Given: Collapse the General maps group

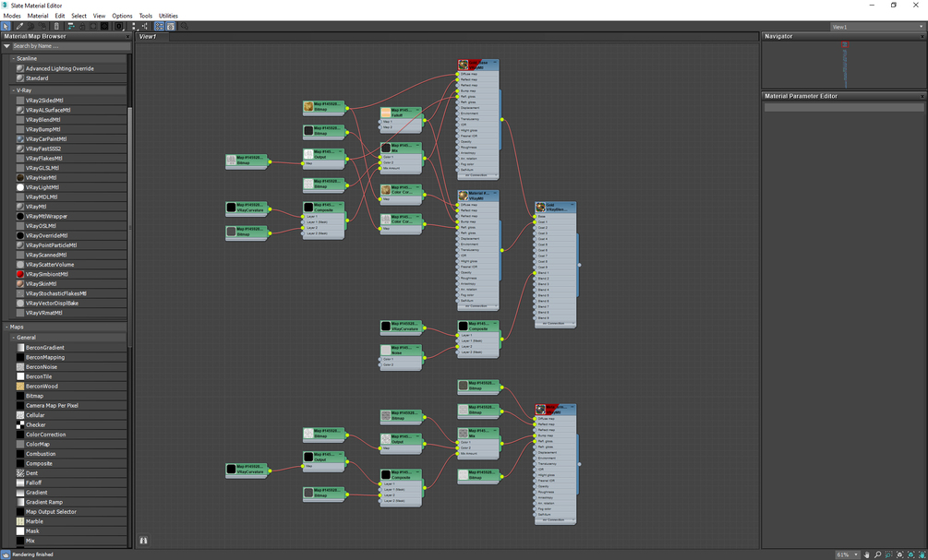Looking at the screenshot, I should 14,338.
